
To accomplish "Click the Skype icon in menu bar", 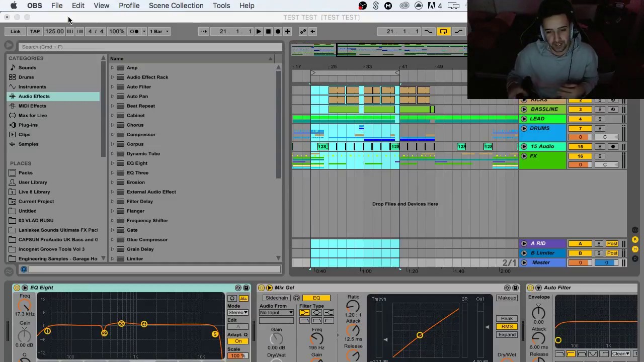I will [x=375, y=6].
